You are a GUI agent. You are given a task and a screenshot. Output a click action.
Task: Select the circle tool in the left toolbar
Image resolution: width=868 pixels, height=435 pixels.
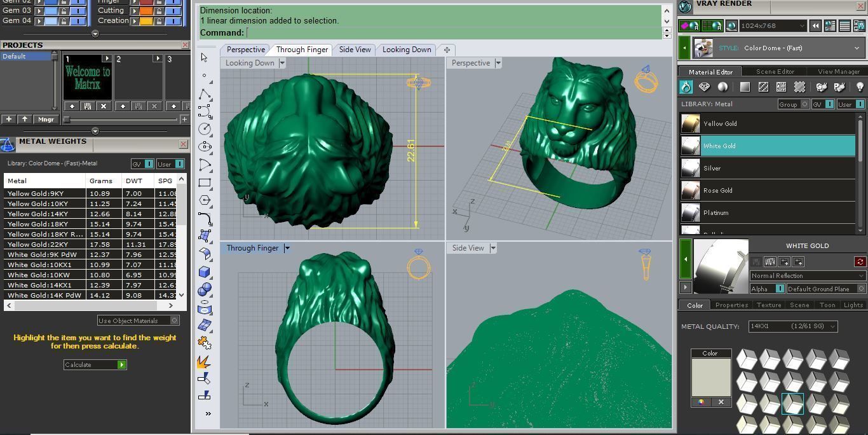point(205,129)
